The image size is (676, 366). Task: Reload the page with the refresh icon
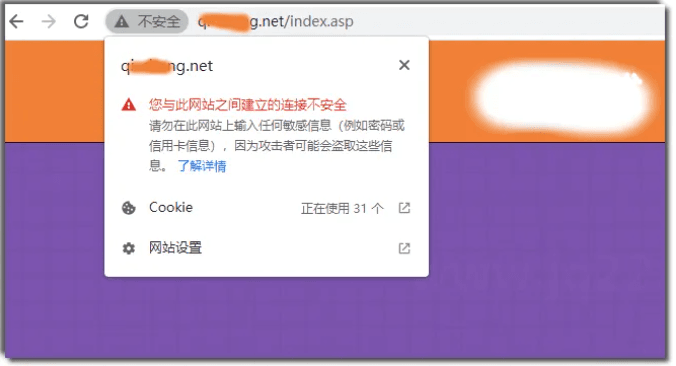point(81,21)
